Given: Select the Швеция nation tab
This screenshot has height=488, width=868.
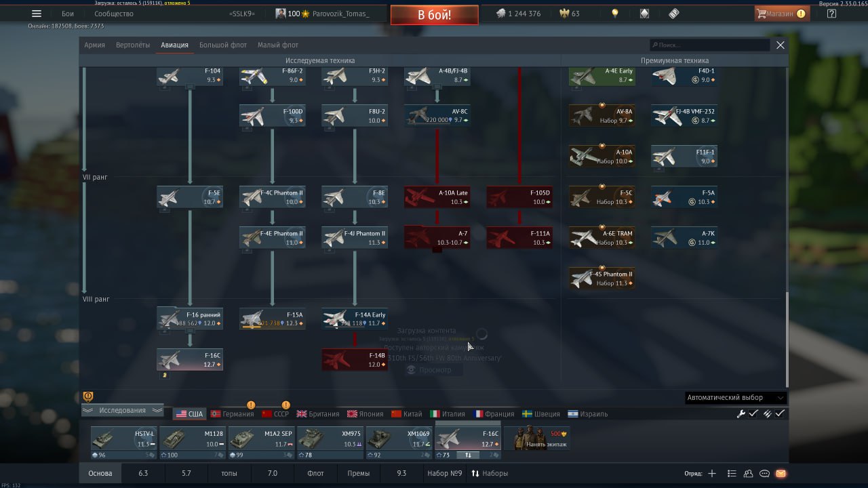Looking at the screenshot, I should tap(541, 414).
